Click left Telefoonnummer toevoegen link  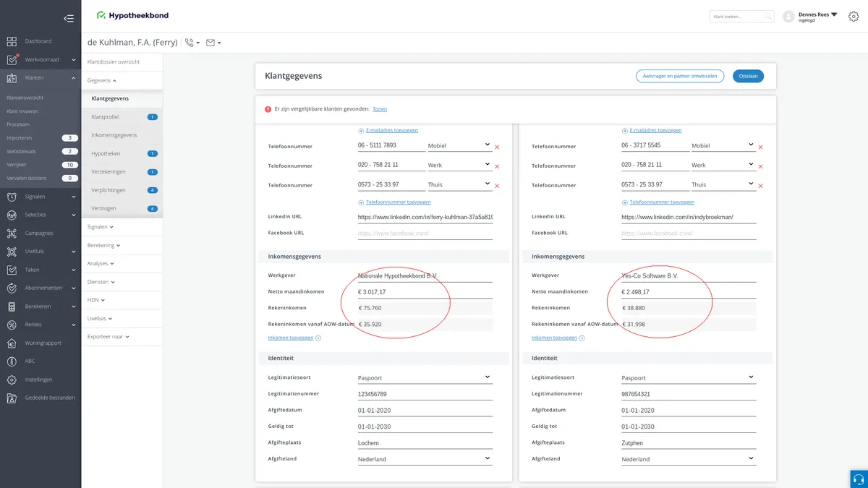399,202
